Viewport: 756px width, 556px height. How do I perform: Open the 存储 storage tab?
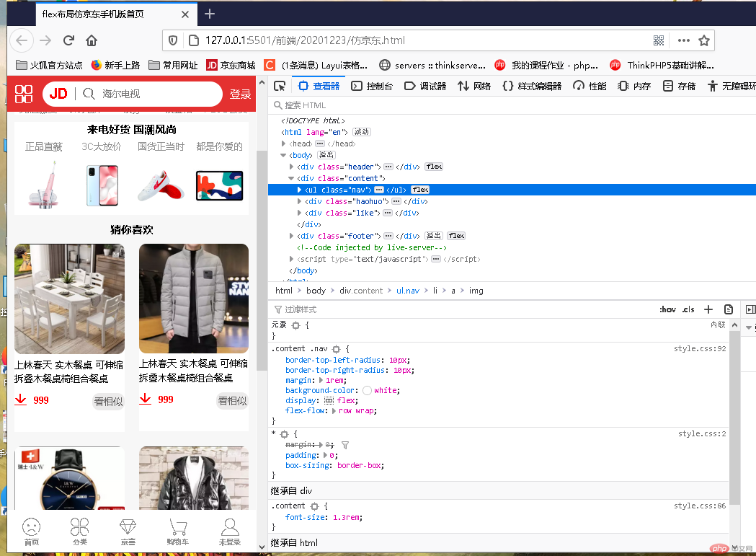679,86
